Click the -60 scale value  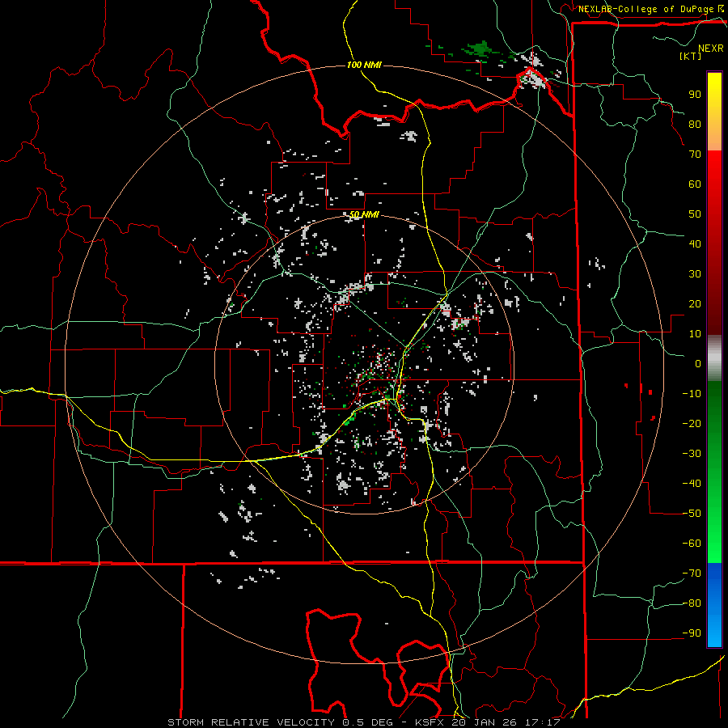pyautogui.click(x=692, y=544)
